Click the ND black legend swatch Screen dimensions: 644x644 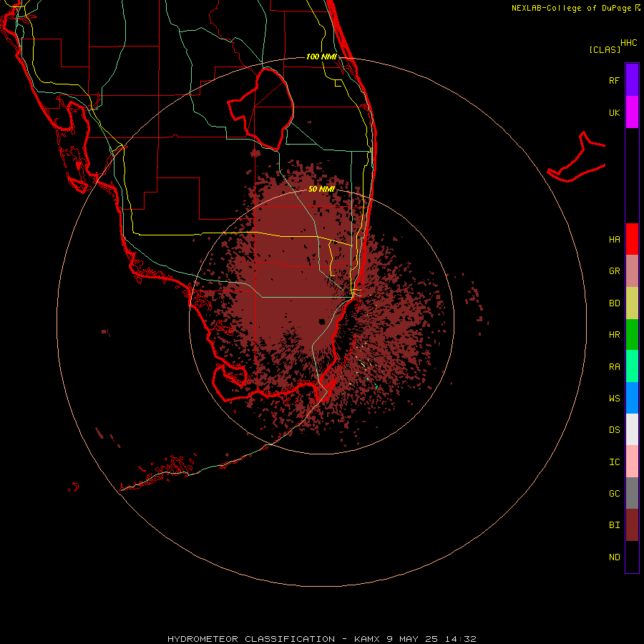click(632, 557)
